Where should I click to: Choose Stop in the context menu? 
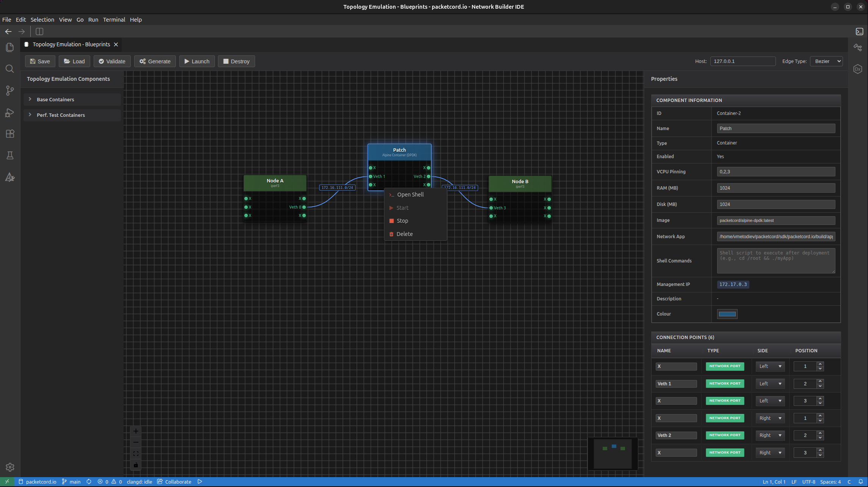[x=415, y=221]
